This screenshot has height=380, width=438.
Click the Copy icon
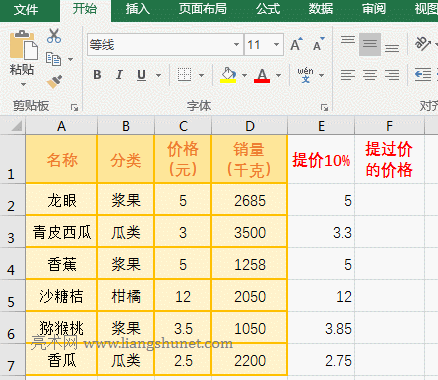53,59
